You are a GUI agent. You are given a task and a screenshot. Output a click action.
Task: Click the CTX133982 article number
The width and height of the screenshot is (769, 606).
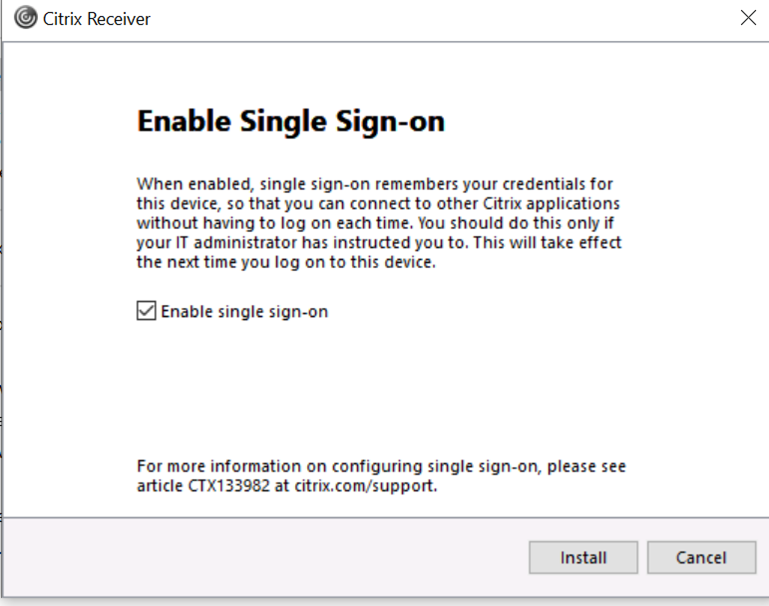(x=229, y=486)
